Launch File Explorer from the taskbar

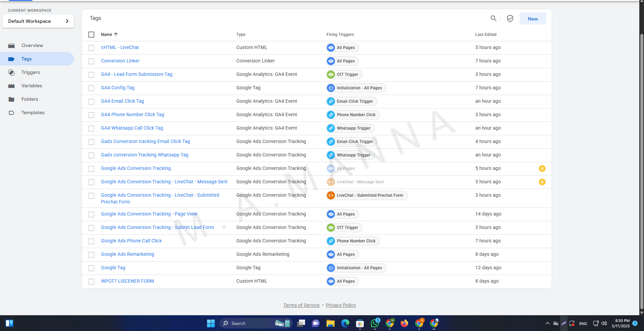tap(331, 323)
